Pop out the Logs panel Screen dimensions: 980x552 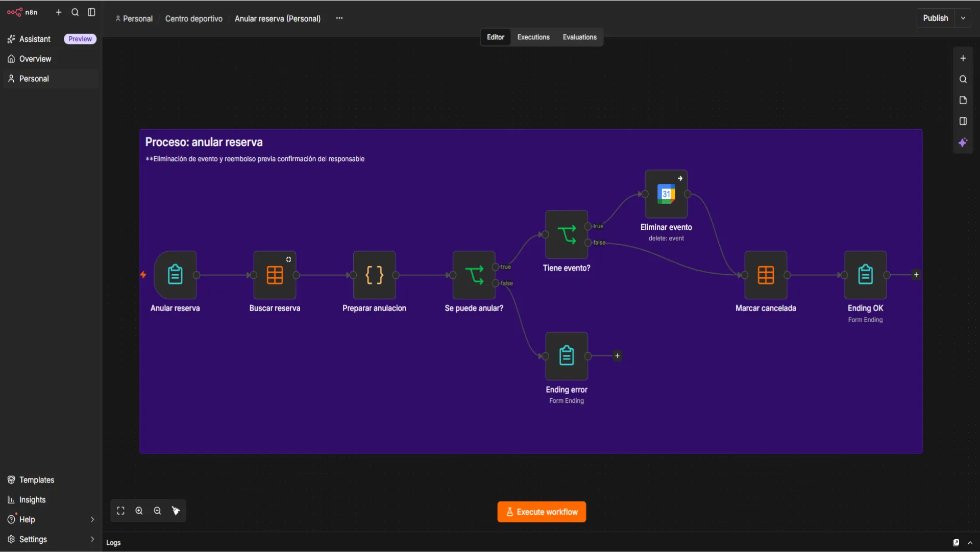pyautogui.click(x=955, y=543)
